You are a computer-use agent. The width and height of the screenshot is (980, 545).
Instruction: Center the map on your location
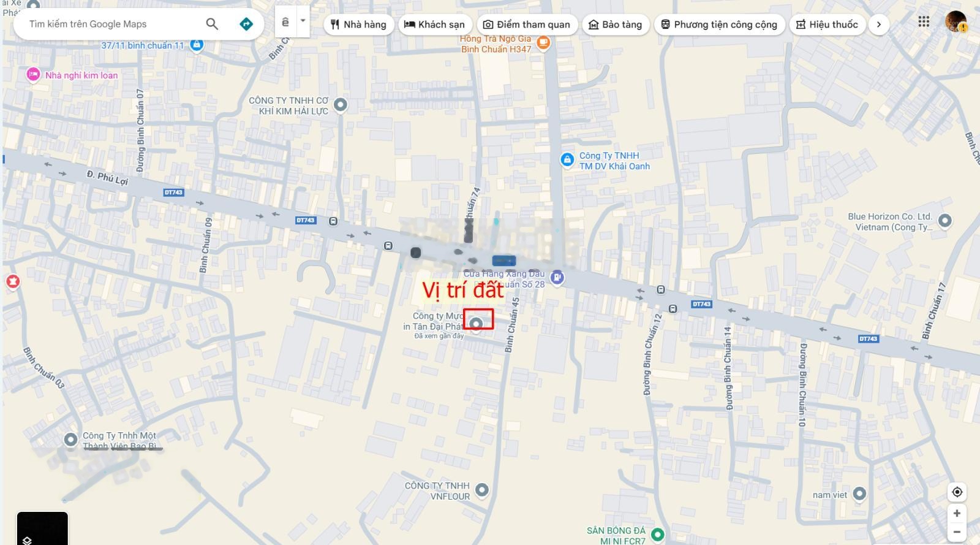click(957, 492)
